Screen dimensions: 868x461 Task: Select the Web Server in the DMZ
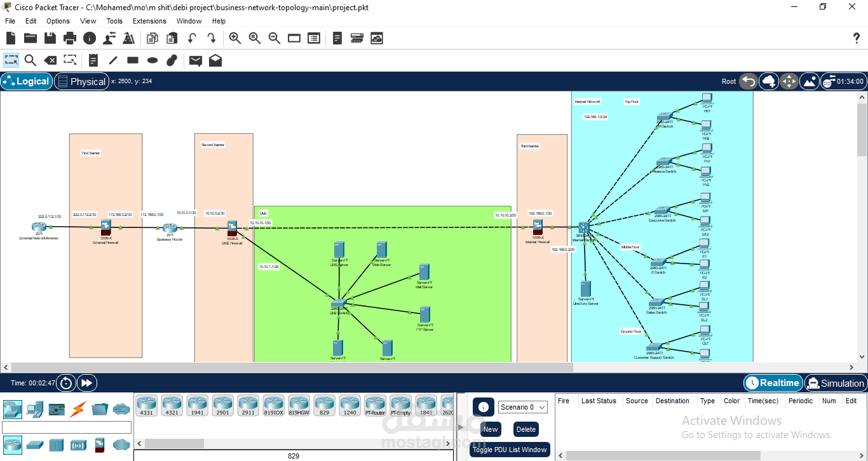point(382,250)
